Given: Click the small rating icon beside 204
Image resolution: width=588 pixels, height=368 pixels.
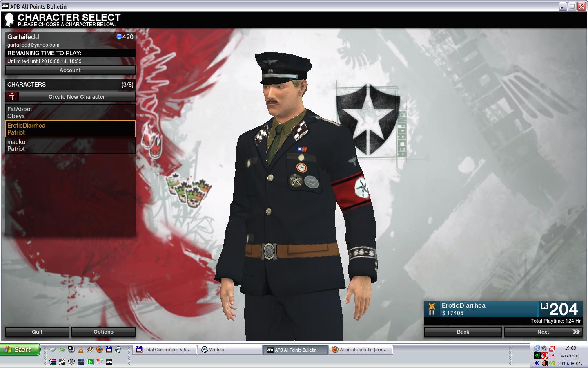Looking at the screenshot, I should (x=544, y=305).
